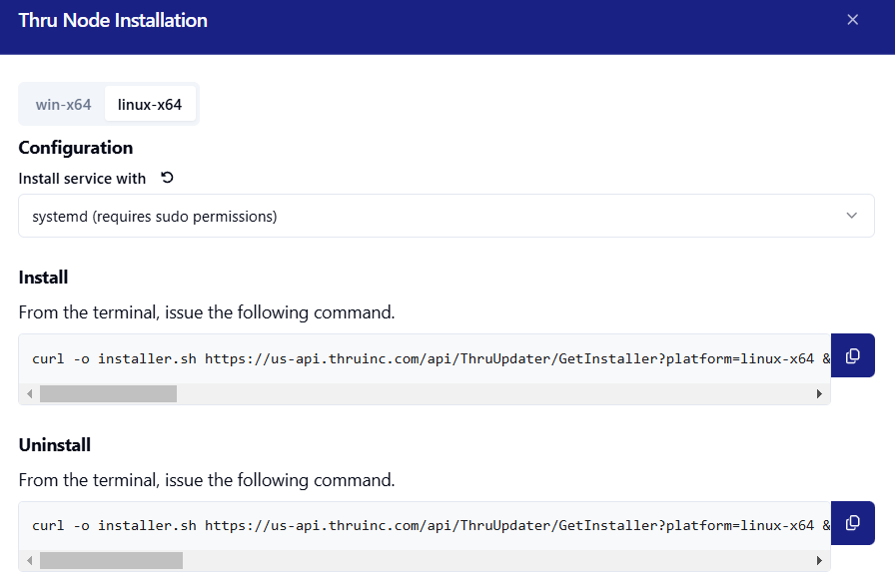Click the Thru Node Installation title
This screenshot has width=895, height=588.
tap(113, 20)
